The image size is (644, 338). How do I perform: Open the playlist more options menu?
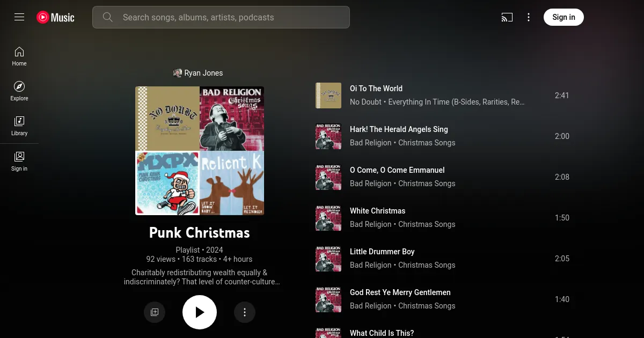point(245,312)
